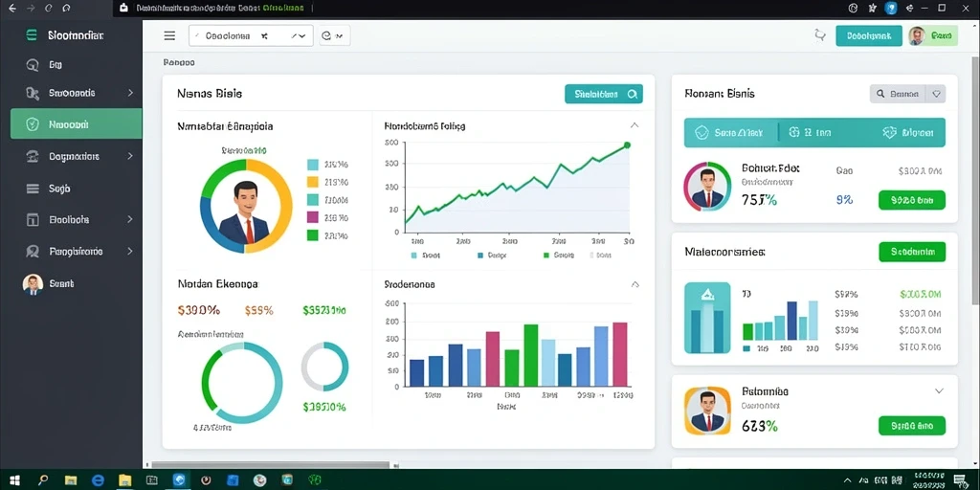Click the star bookmark icon in browser bar
This screenshot has height=490, width=980.
coord(873,8)
